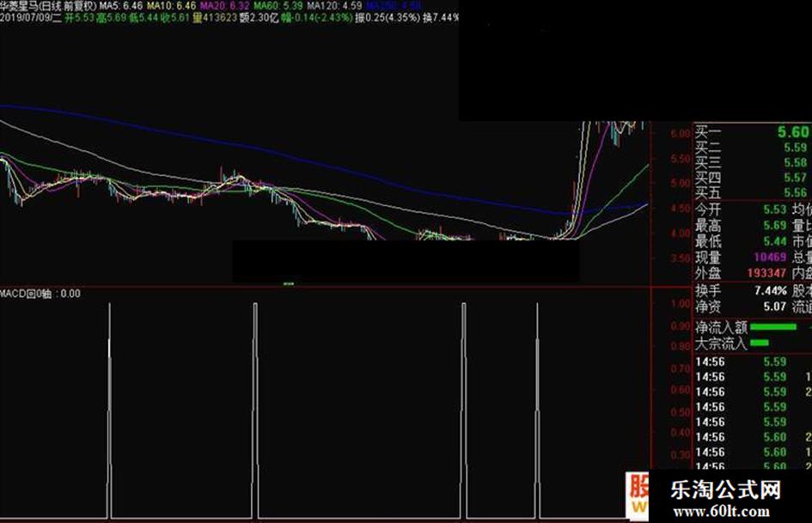
Task: Select the 买一 bid row at 5.60
Action: point(753,131)
